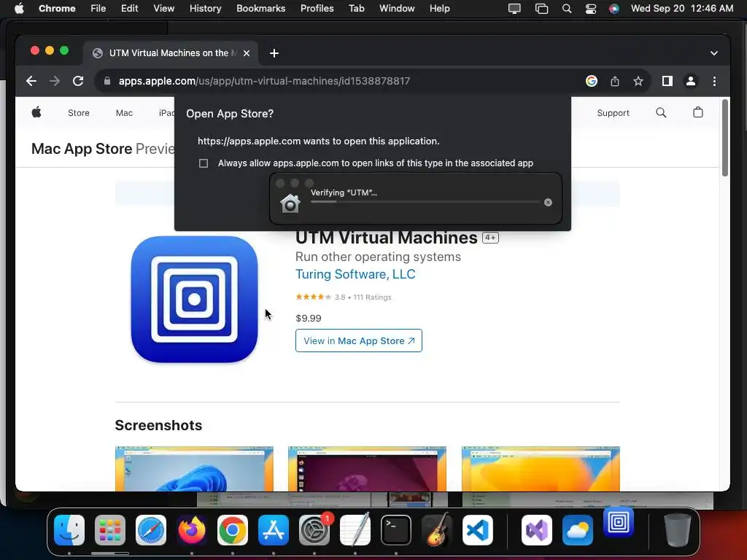Open Visual Studio Code from the Dock
This screenshot has width=747, height=560.
pos(478,530)
